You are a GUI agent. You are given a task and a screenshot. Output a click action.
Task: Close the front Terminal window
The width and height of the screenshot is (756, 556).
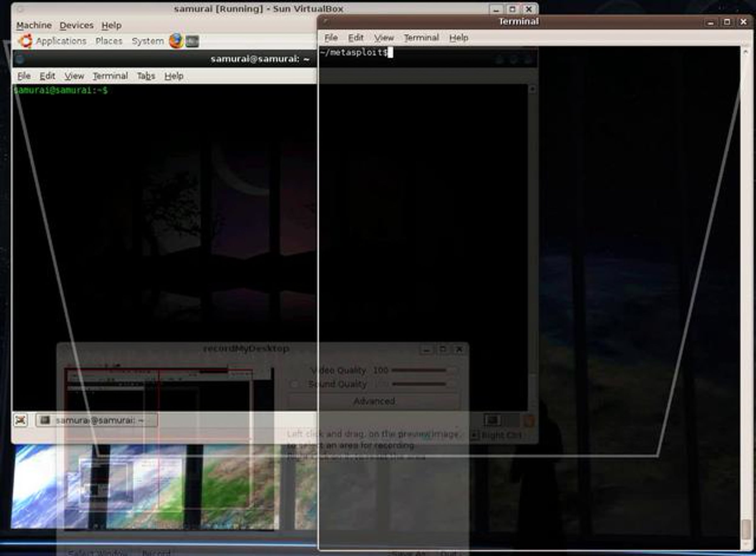[743, 22]
